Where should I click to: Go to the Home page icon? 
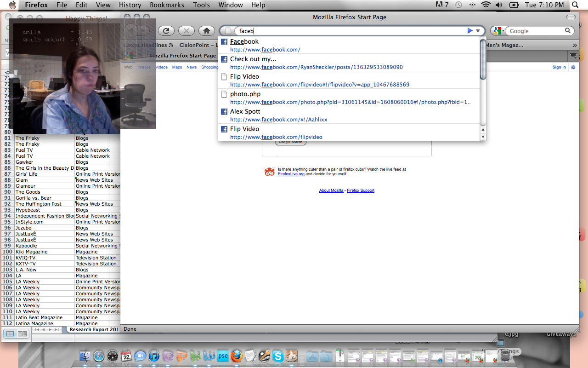coord(207,31)
